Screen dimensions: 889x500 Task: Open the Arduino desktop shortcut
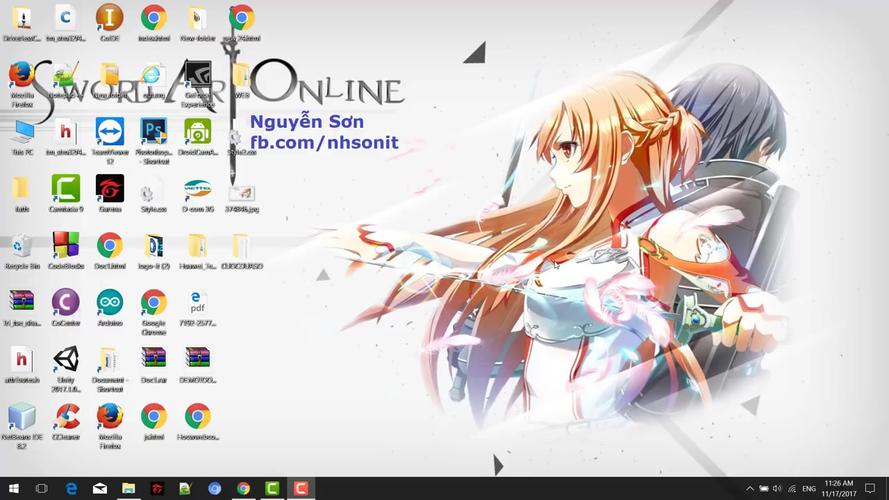click(x=109, y=302)
